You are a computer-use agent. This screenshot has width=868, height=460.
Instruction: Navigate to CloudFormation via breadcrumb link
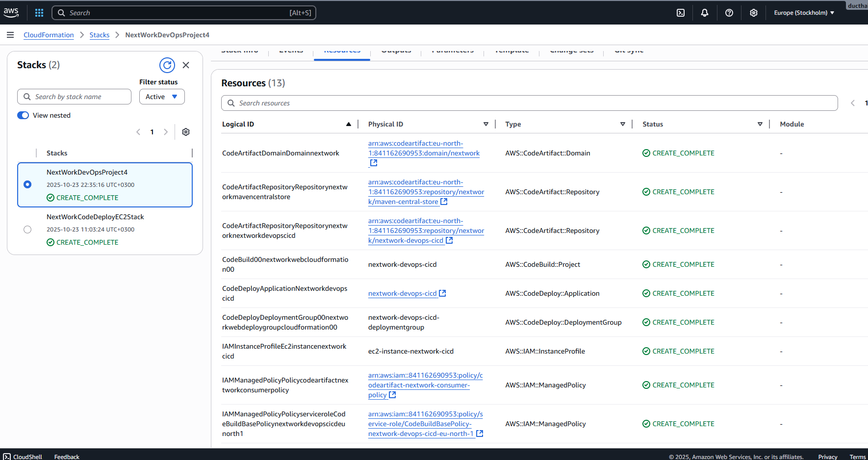(x=49, y=35)
